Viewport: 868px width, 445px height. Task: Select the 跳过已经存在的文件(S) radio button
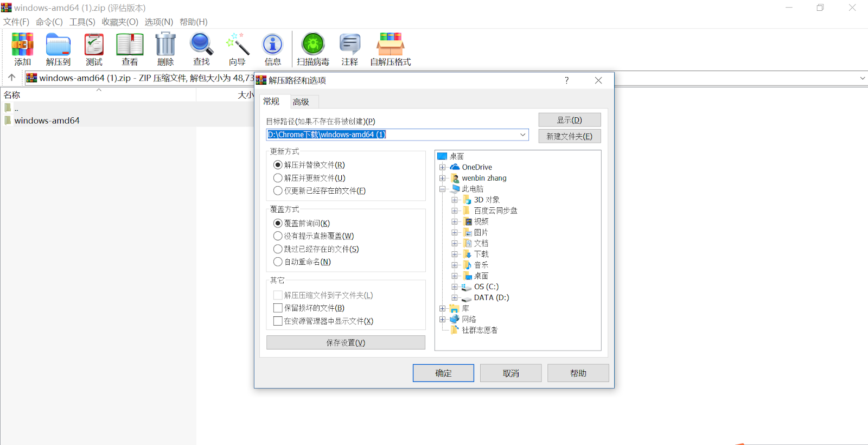(x=278, y=249)
